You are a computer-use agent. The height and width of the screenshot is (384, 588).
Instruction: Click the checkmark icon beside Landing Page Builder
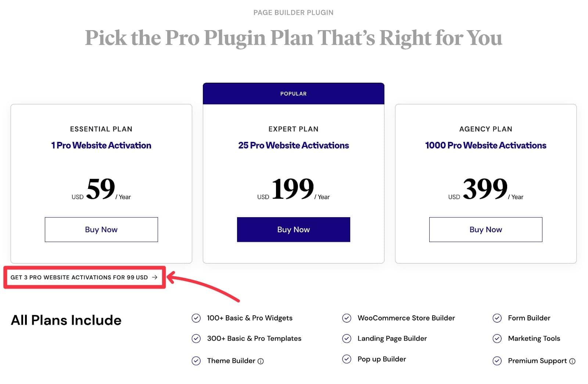click(347, 338)
